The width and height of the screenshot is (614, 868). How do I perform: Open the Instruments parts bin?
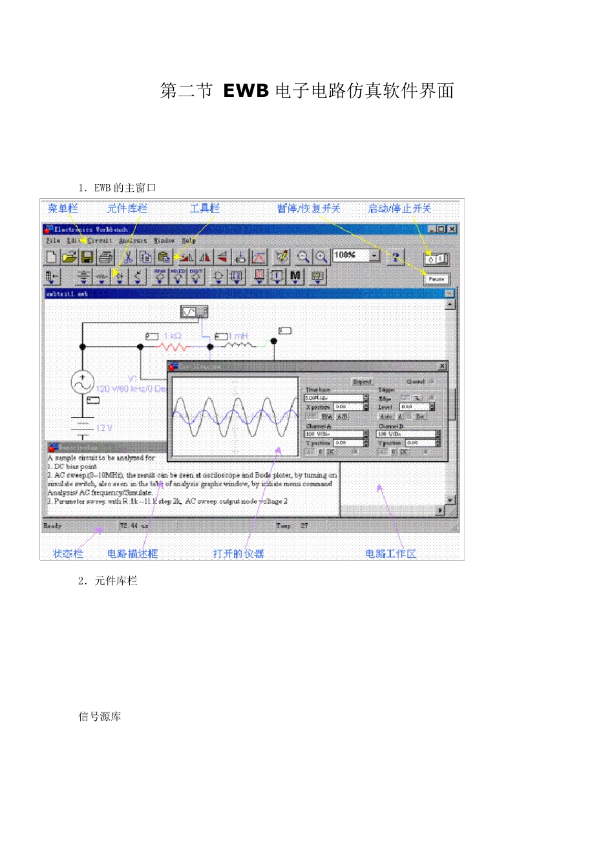coord(317,276)
